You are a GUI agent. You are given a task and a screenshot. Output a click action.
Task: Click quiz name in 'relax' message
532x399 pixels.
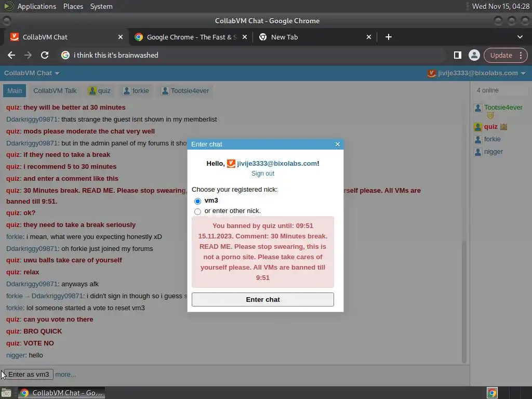pos(13,272)
